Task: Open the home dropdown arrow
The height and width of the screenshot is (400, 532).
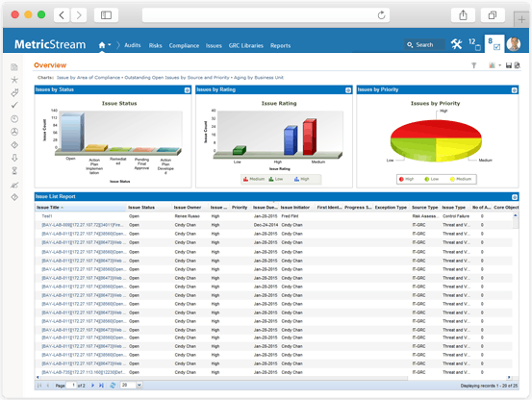Action: pyautogui.click(x=110, y=45)
